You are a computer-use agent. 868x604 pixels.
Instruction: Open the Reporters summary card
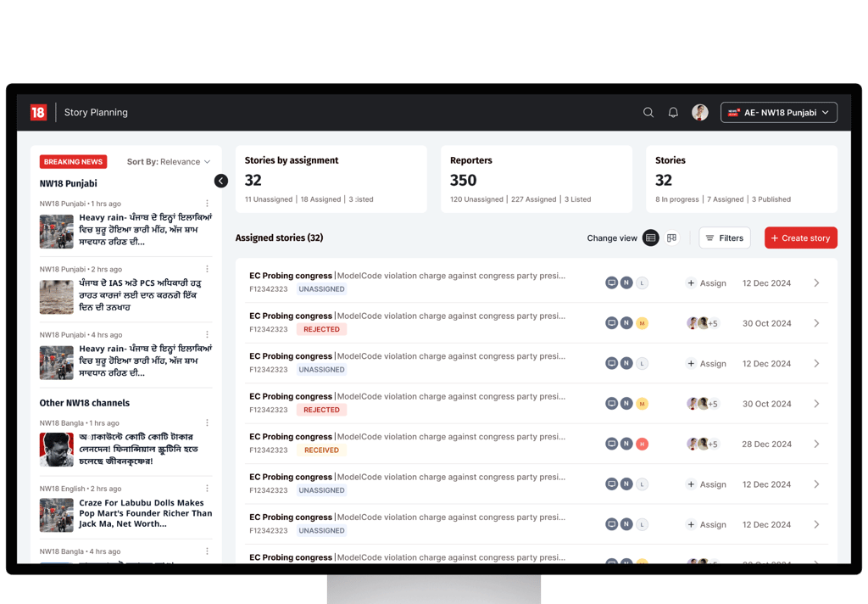[x=536, y=179]
